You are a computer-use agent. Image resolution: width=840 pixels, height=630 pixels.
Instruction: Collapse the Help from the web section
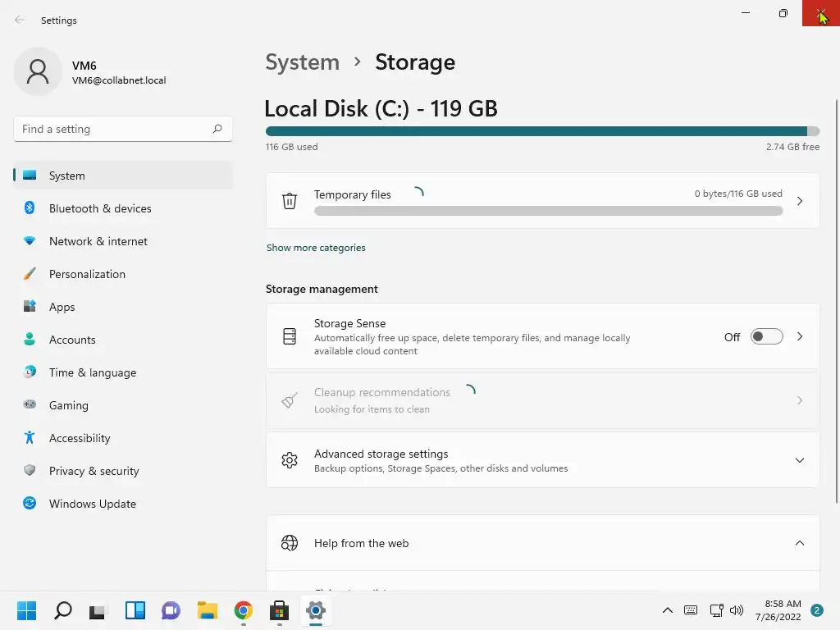pos(799,543)
